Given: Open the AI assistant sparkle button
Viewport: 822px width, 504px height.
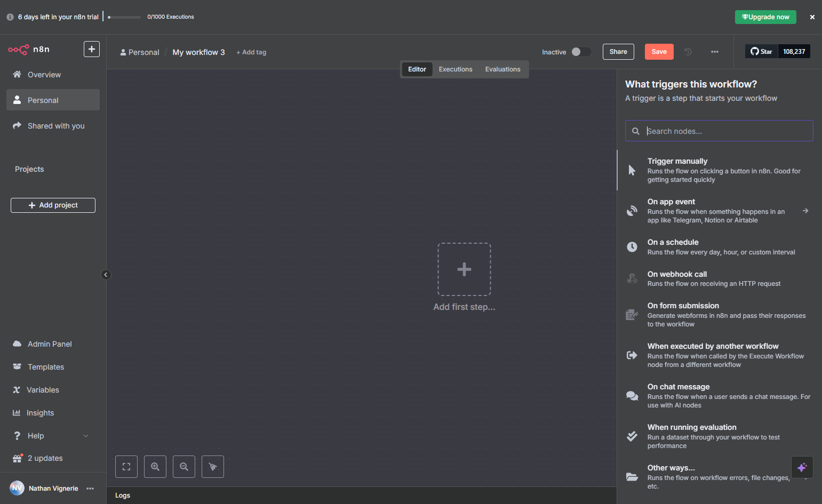Looking at the screenshot, I should 802,467.
